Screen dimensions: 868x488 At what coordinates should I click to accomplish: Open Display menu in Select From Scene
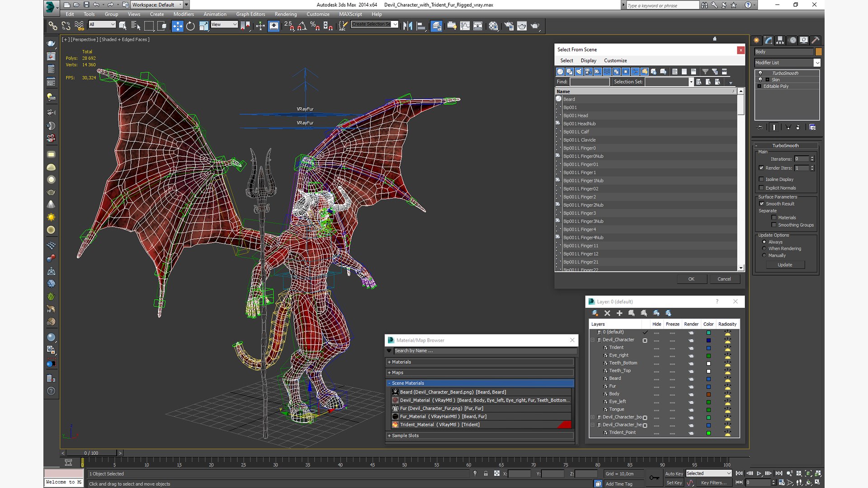point(588,61)
